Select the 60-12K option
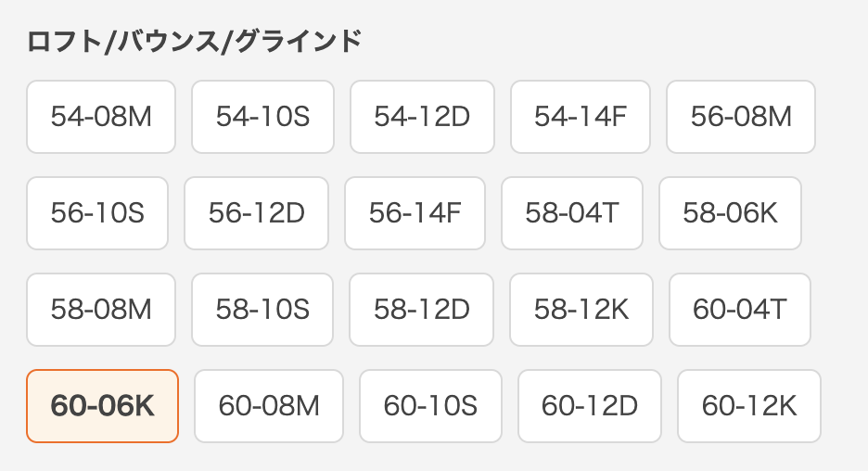Screen dimensions: 868x471 tap(749, 406)
